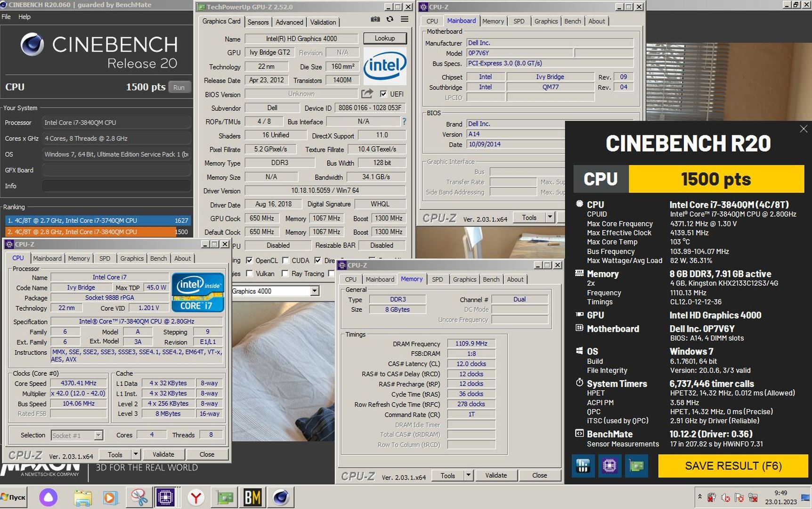
Task: Click the Run button in Cinebench
Action: (x=179, y=87)
